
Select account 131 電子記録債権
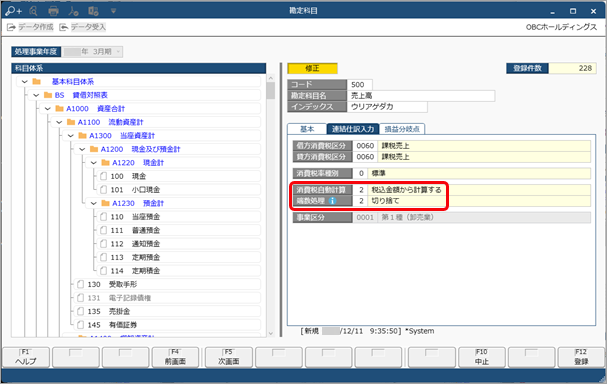click(x=167, y=298)
